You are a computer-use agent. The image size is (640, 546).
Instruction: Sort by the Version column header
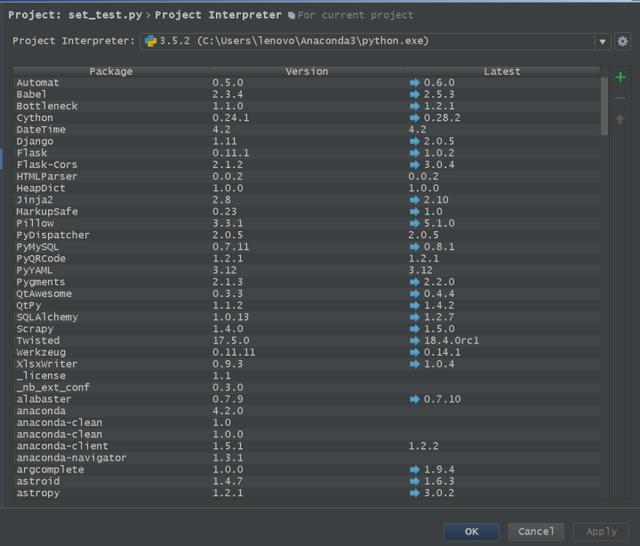point(306,71)
